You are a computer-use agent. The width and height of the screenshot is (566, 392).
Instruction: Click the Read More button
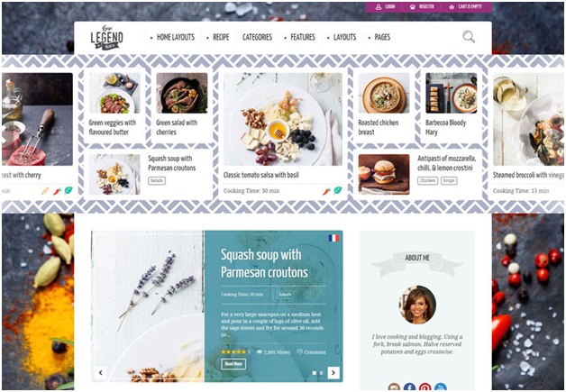point(233,363)
